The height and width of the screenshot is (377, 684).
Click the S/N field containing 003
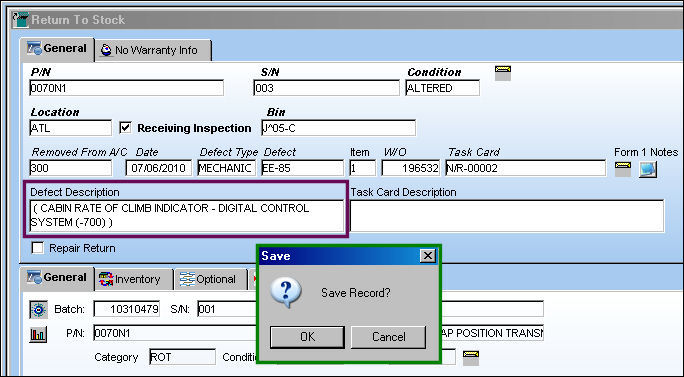pos(326,88)
